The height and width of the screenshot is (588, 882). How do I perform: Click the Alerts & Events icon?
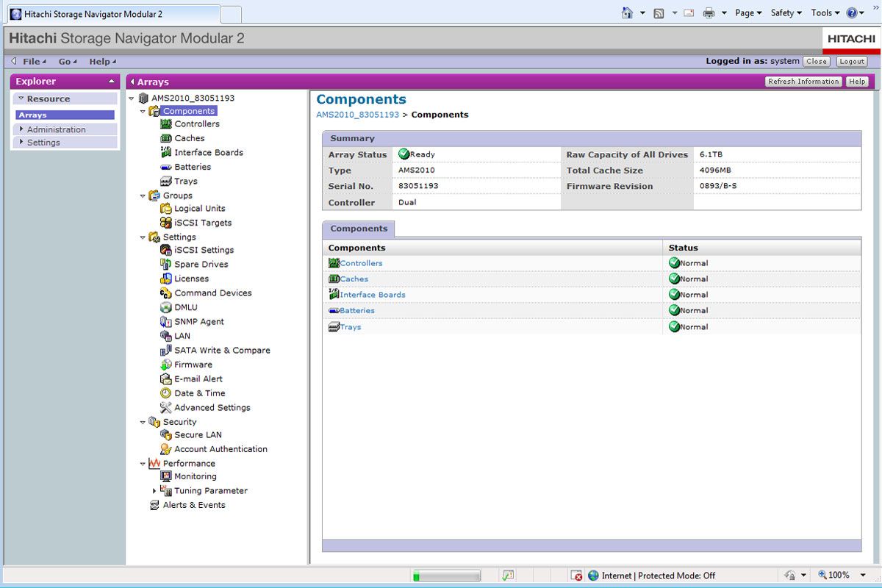tap(154, 505)
